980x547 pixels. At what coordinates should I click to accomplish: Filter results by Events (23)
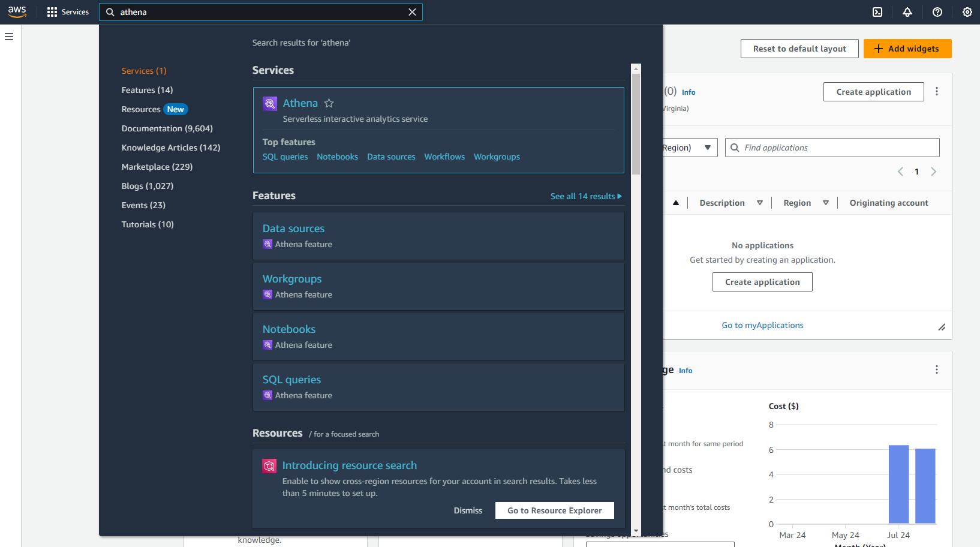[x=143, y=205]
